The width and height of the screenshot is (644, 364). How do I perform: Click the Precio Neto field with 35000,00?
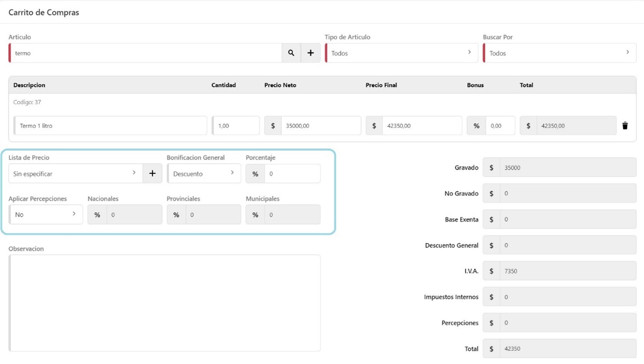click(320, 126)
